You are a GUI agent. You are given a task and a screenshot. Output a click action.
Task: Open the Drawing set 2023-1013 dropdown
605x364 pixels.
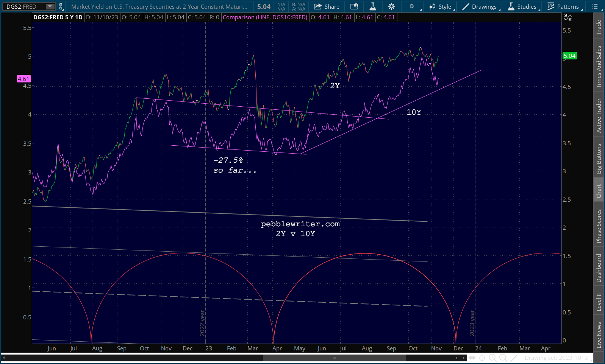coord(558,358)
